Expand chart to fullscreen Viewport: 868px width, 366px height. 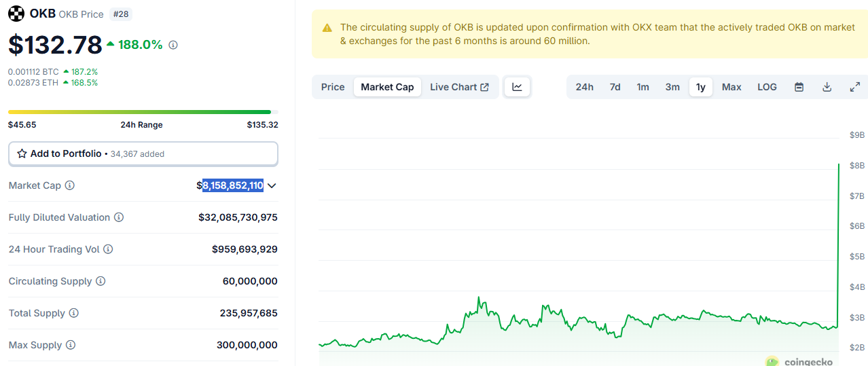(855, 87)
